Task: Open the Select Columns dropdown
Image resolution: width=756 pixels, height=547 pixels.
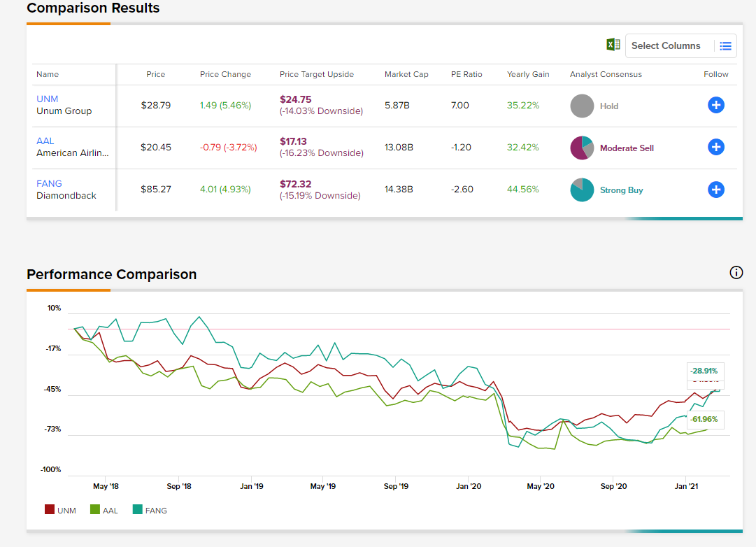Action: (666, 45)
